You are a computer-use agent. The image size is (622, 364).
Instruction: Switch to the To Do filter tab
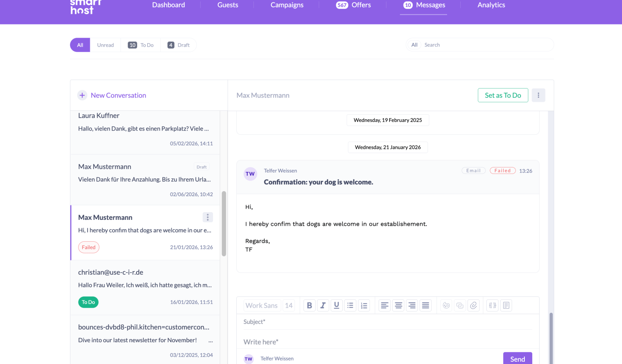pos(141,45)
